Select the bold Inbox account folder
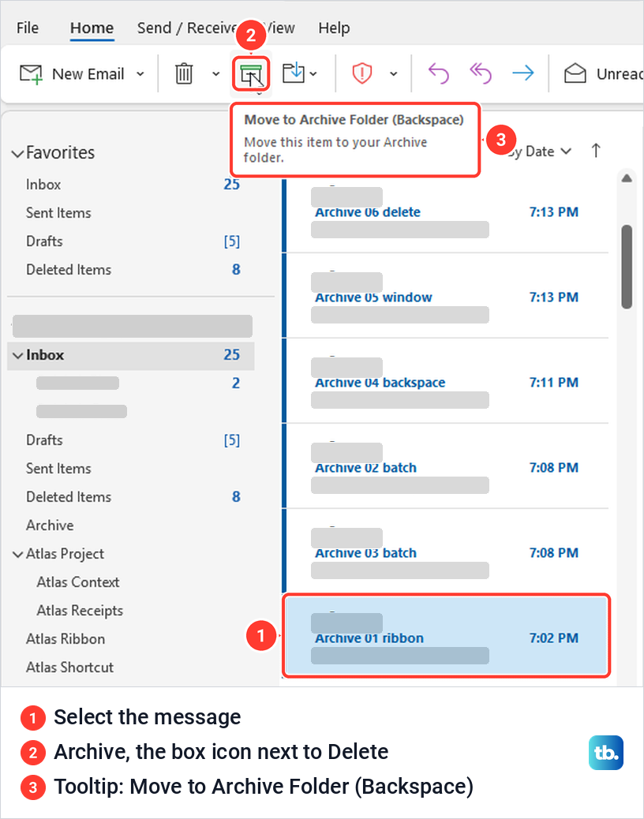 click(x=130, y=355)
